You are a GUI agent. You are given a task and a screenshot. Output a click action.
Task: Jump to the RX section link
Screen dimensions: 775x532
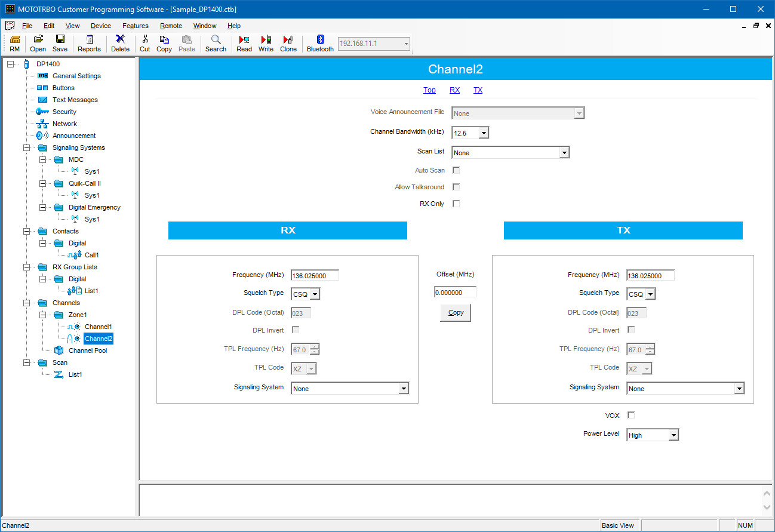[x=454, y=90]
